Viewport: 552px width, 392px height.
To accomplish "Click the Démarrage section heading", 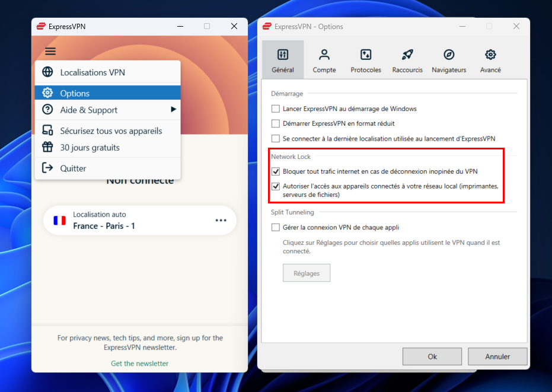I will pyautogui.click(x=287, y=94).
